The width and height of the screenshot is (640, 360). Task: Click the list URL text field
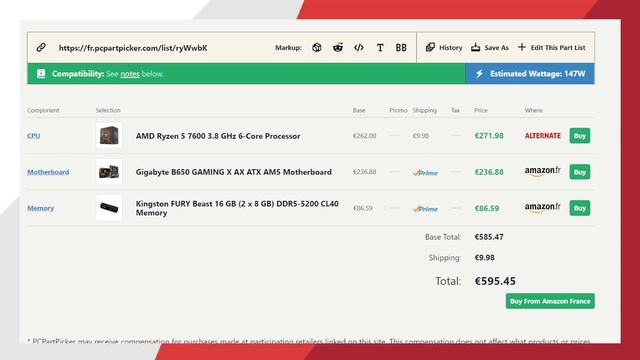coord(133,48)
